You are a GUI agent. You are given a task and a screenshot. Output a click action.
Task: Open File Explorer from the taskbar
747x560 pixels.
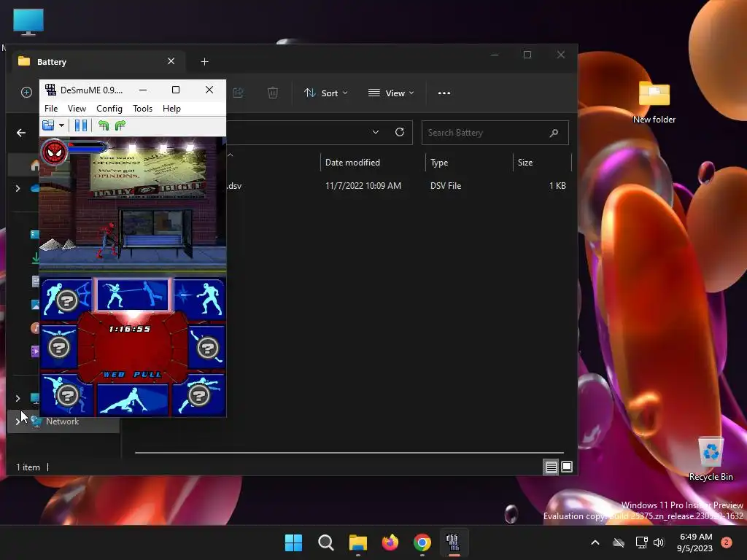[357, 542]
